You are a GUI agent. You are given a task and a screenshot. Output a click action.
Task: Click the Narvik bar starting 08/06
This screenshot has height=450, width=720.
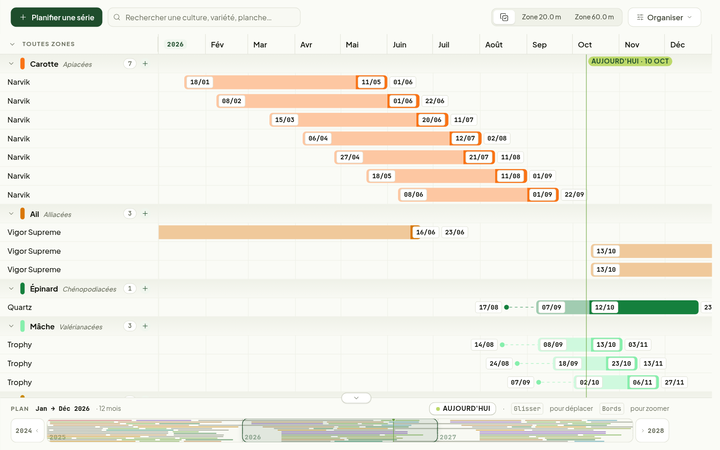click(x=478, y=195)
